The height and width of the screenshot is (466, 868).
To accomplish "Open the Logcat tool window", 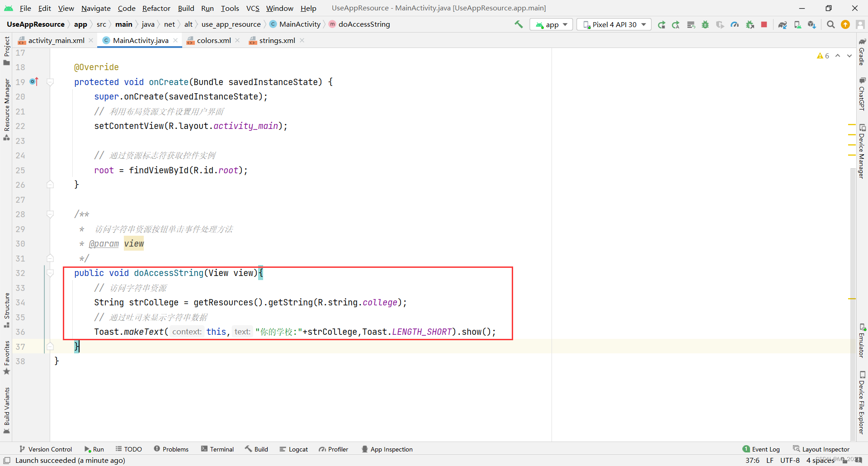I will point(293,449).
